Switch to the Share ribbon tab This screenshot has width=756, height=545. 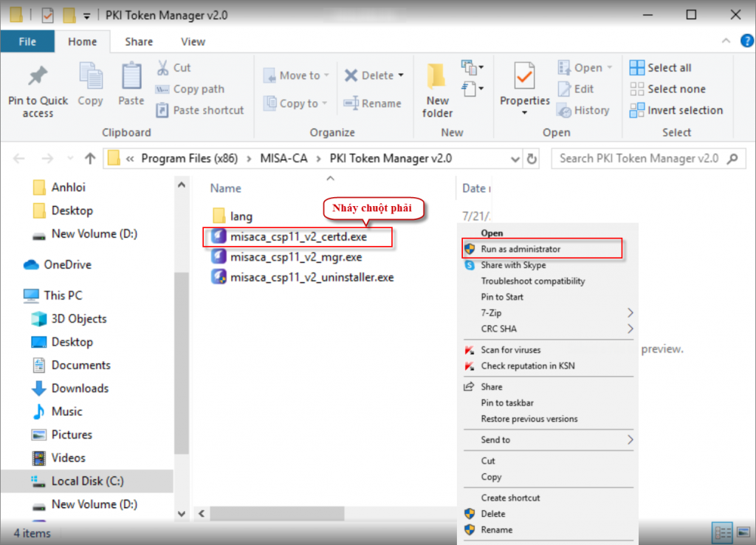click(x=139, y=41)
